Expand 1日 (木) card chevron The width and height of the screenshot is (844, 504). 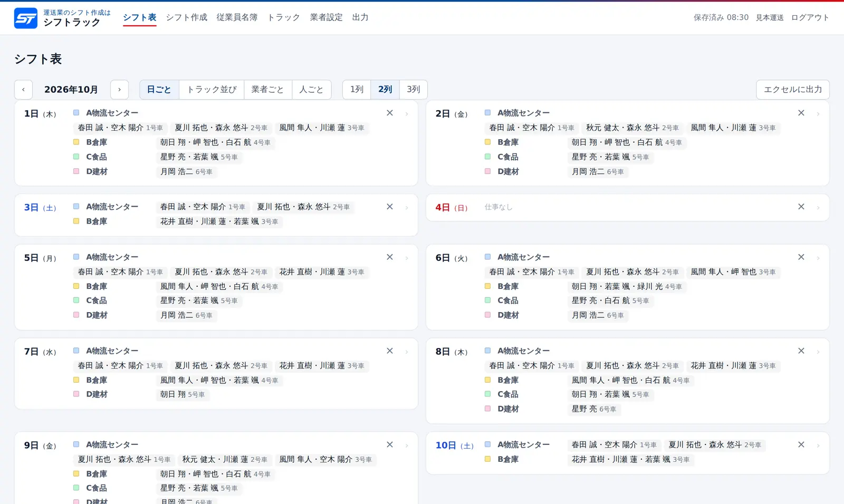[407, 114]
